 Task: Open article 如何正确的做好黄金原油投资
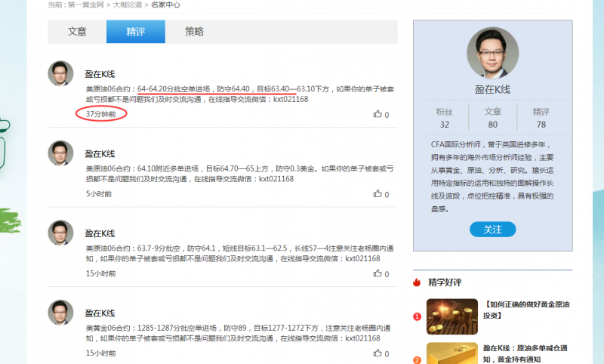click(x=526, y=310)
